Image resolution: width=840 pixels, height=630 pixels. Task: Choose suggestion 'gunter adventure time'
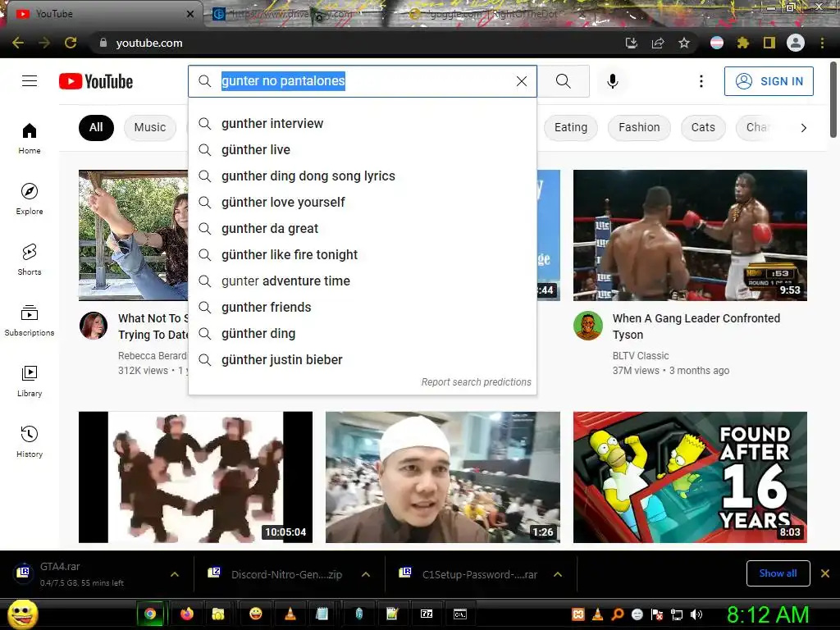[x=363, y=281]
